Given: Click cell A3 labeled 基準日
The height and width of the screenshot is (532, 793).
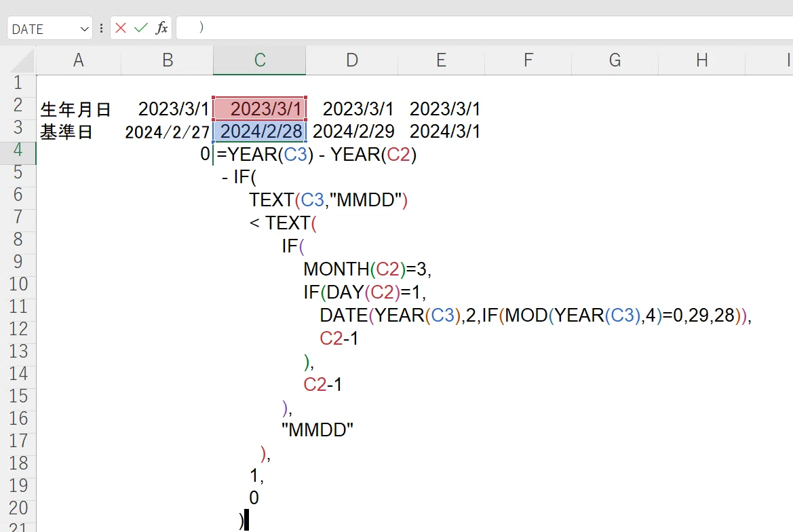Looking at the screenshot, I should pos(79,132).
